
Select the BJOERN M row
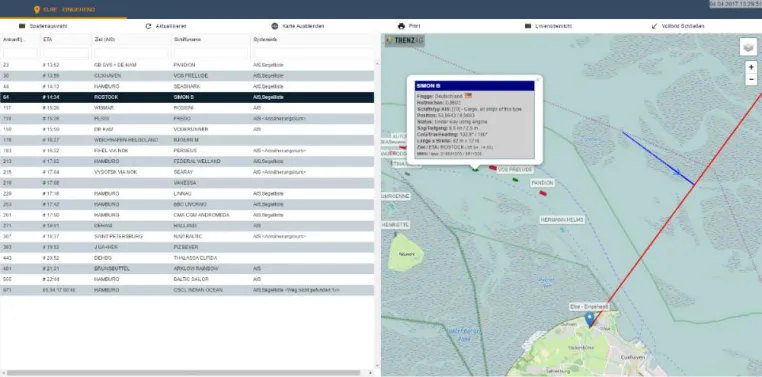187,140
